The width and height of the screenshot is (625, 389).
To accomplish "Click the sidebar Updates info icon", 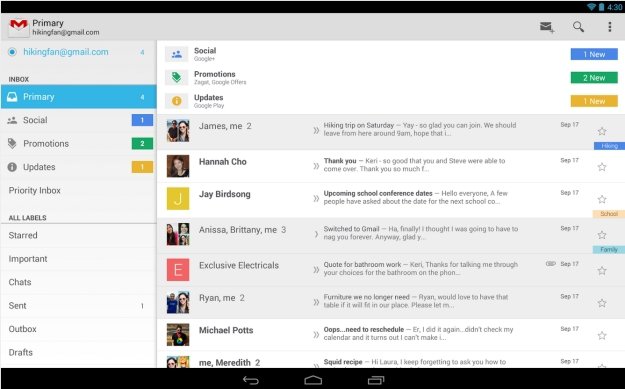I will (x=12, y=167).
